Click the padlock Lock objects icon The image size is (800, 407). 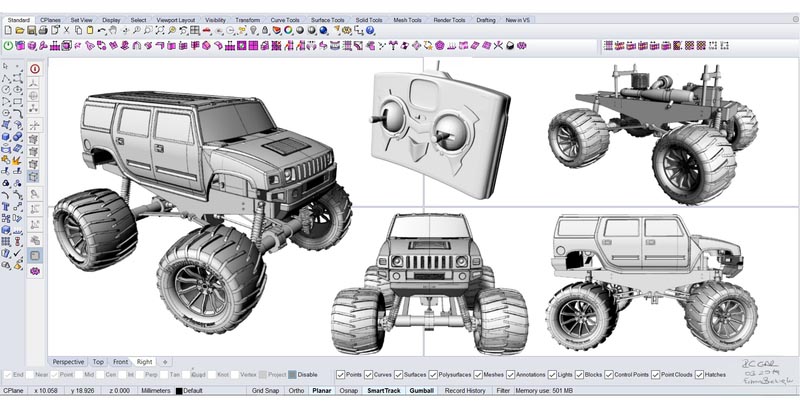(x=265, y=31)
